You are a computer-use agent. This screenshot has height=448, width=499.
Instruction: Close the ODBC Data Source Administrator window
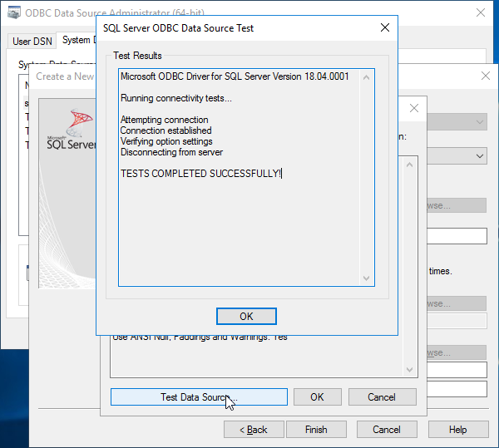(481, 12)
